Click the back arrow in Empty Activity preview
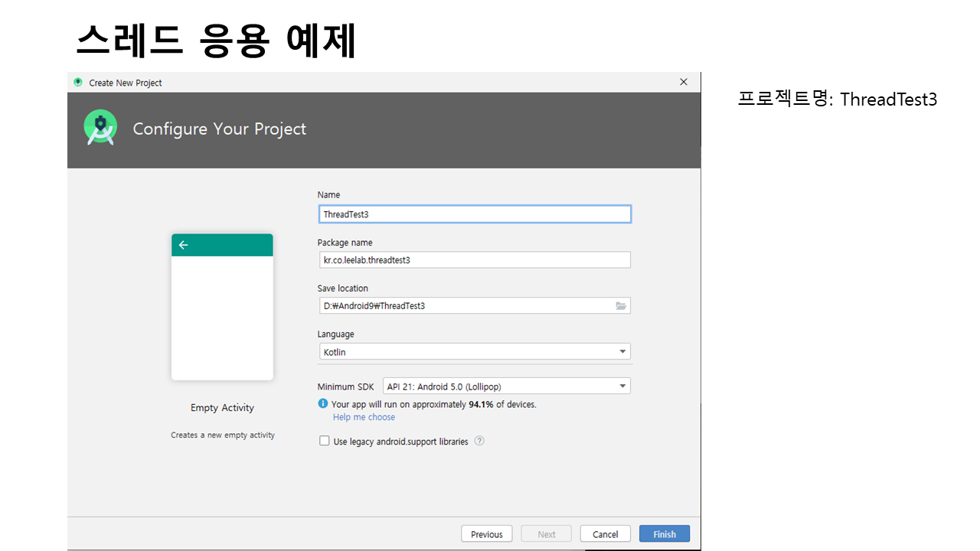This screenshot has width=980, height=551. click(183, 245)
